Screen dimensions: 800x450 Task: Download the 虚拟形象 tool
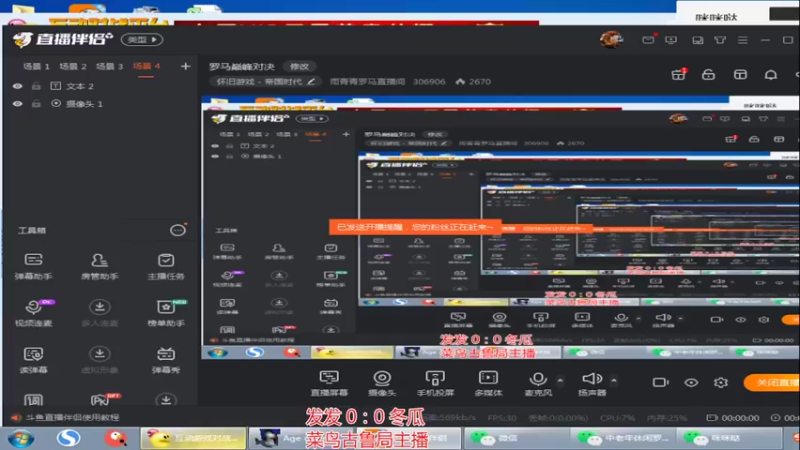(x=99, y=359)
